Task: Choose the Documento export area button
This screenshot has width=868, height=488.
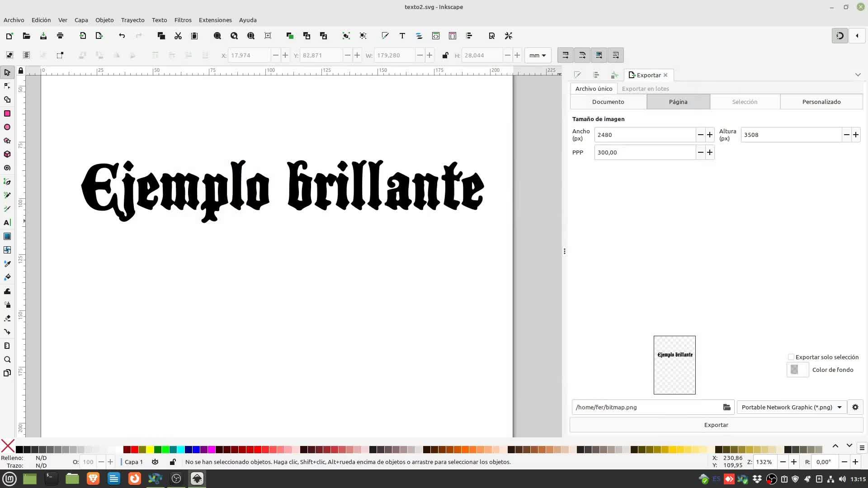Action: click(608, 102)
